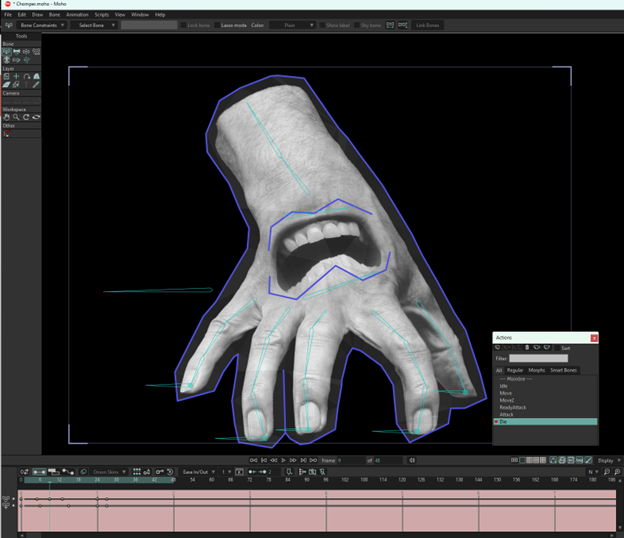This screenshot has height=538, width=624.
Task: Select the Follow Path layer tool
Action: point(26,76)
